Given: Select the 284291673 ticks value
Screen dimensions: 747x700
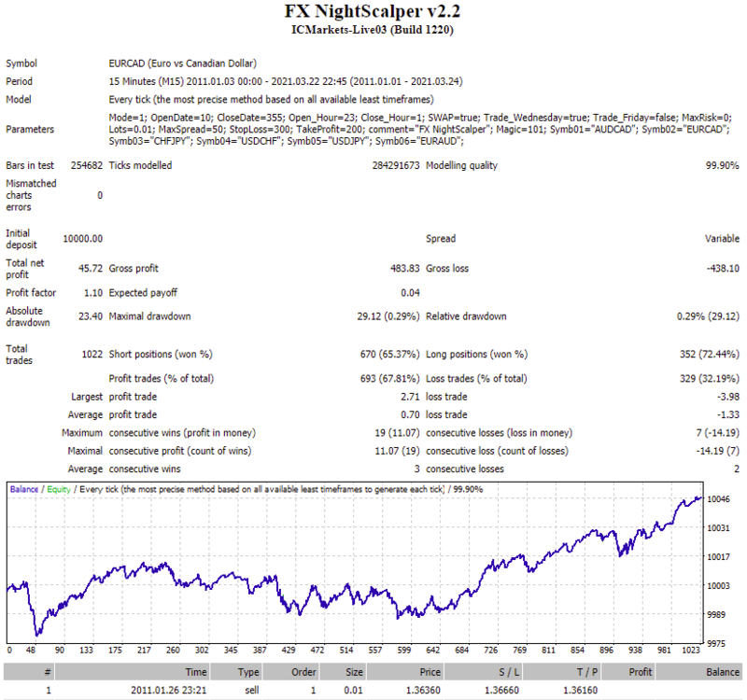Looking at the screenshot, I should pos(396,165).
